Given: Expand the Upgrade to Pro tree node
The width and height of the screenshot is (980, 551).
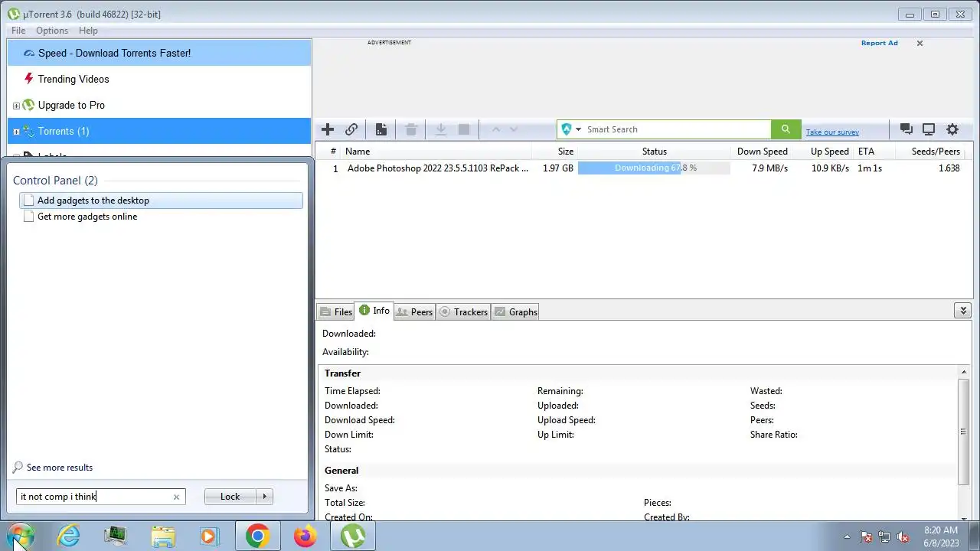Looking at the screenshot, I should (16, 106).
